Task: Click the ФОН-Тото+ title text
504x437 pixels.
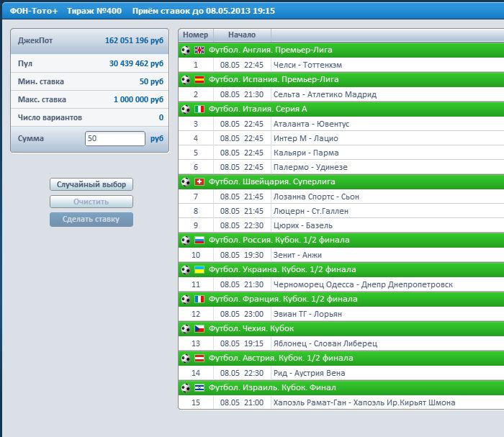Action: [x=34, y=11]
